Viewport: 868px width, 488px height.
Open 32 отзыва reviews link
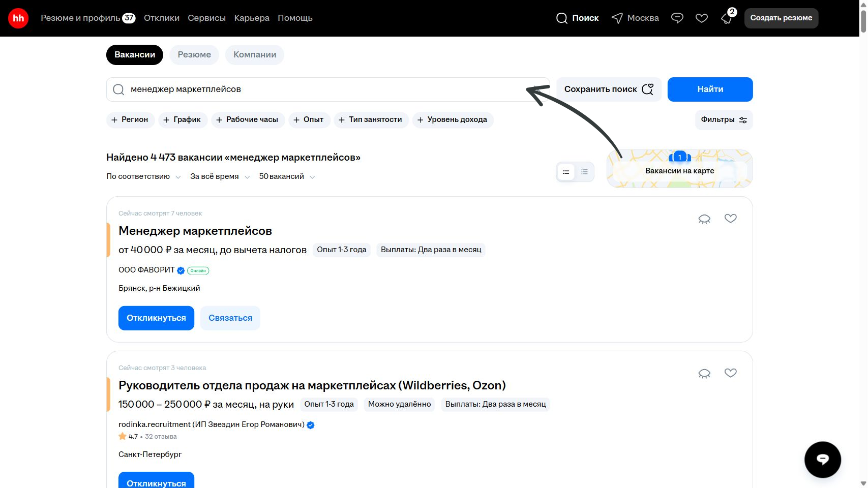pyautogui.click(x=161, y=437)
